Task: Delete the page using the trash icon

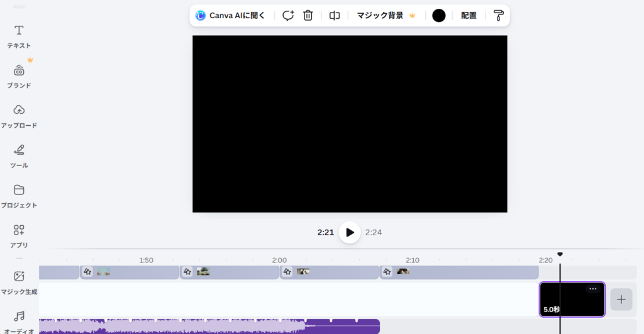Action: point(308,16)
